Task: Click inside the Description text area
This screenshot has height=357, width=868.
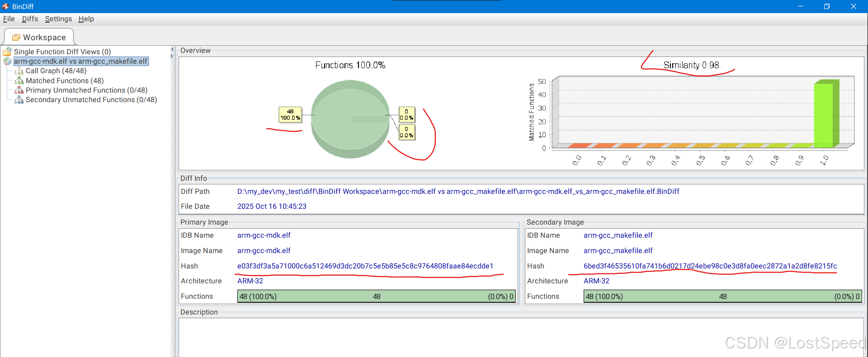Action: 521,337
